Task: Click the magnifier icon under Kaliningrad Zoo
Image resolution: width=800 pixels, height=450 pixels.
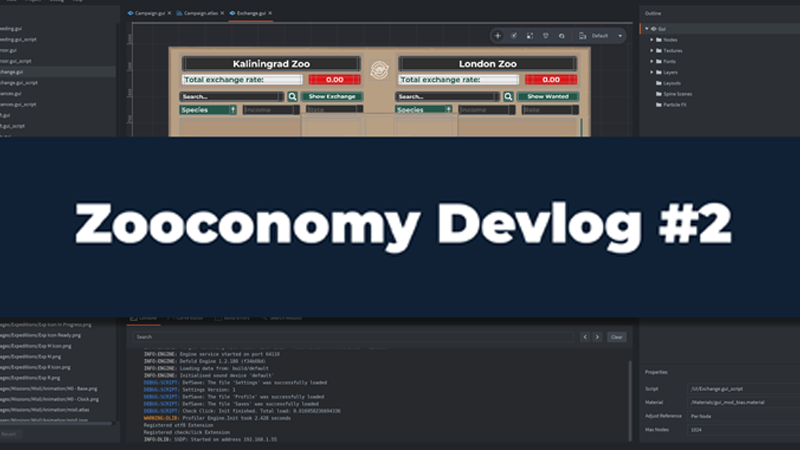Action: click(292, 97)
